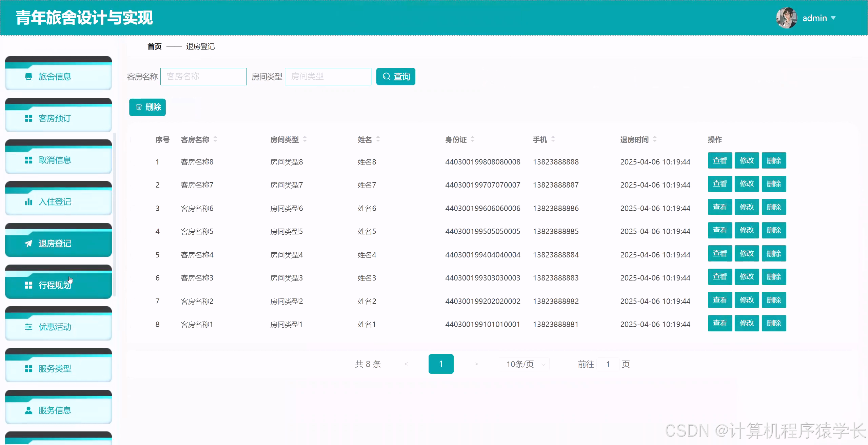Click the sliders icon beside 优惠活动
Image resolution: width=868 pixels, height=445 pixels.
(28, 327)
